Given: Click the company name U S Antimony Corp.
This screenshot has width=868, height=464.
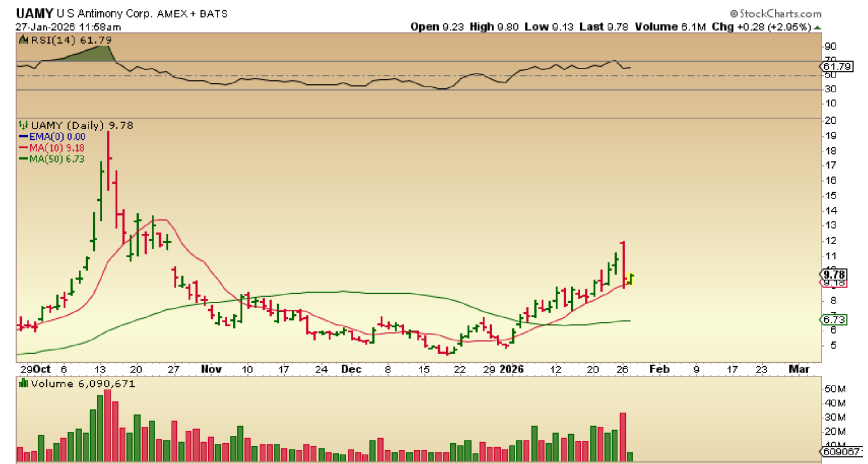Looking at the screenshot, I should 104,14.
